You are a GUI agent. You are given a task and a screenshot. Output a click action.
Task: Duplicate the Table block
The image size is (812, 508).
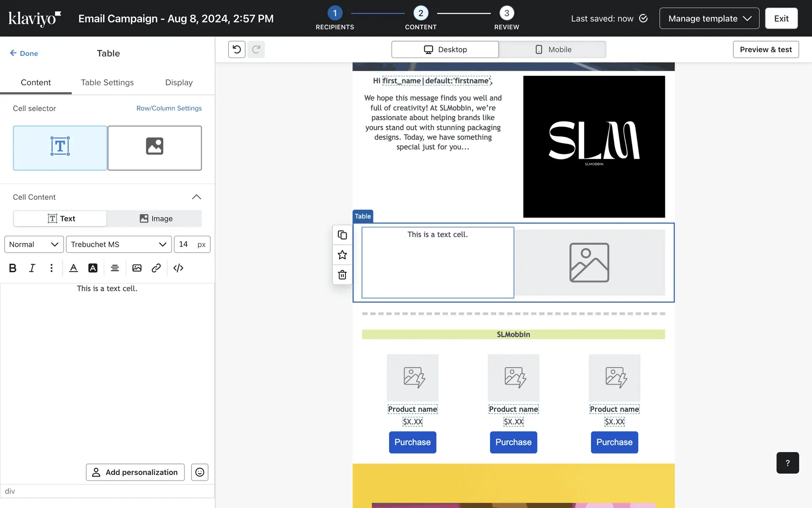[342, 235]
